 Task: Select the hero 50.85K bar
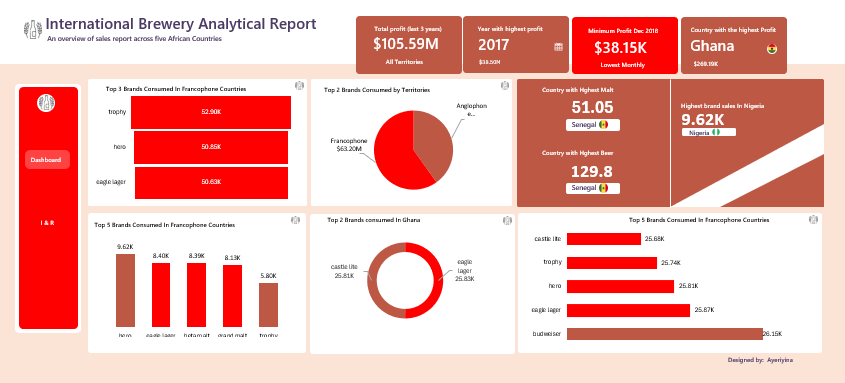[x=211, y=147]
